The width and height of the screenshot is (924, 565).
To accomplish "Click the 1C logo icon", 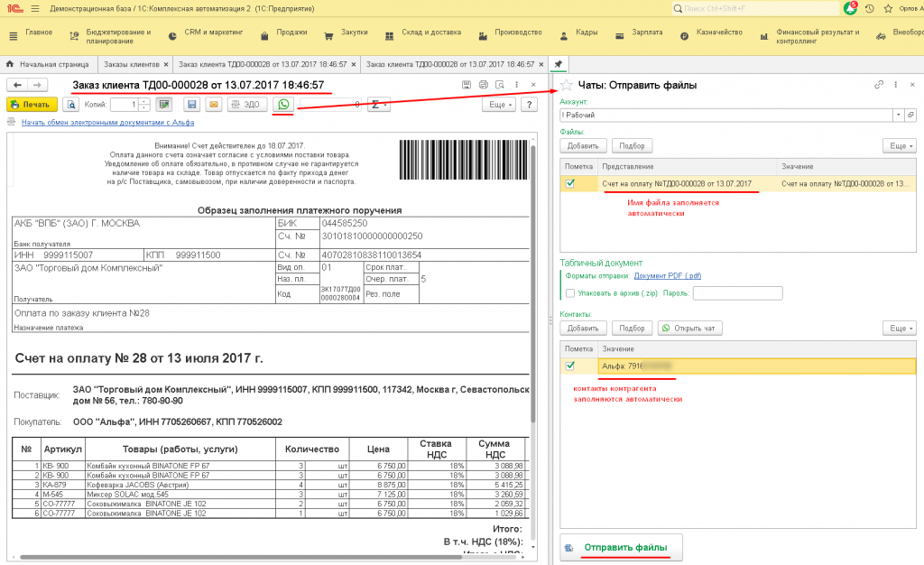I will (x=14, y=8).
